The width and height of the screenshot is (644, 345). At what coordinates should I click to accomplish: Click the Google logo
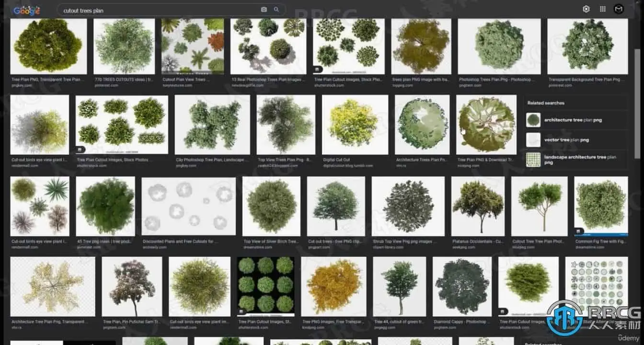click(x=27, y=10)
